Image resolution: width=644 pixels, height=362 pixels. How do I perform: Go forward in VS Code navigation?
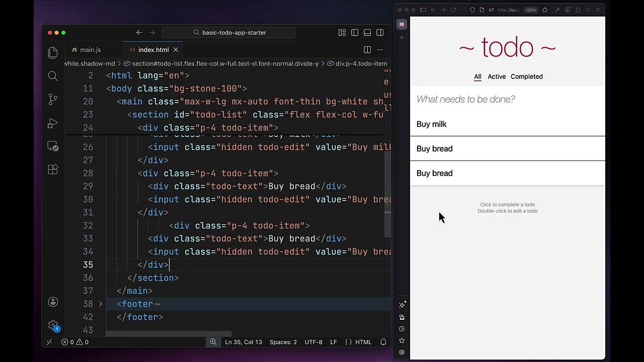[x=152, y=33]
